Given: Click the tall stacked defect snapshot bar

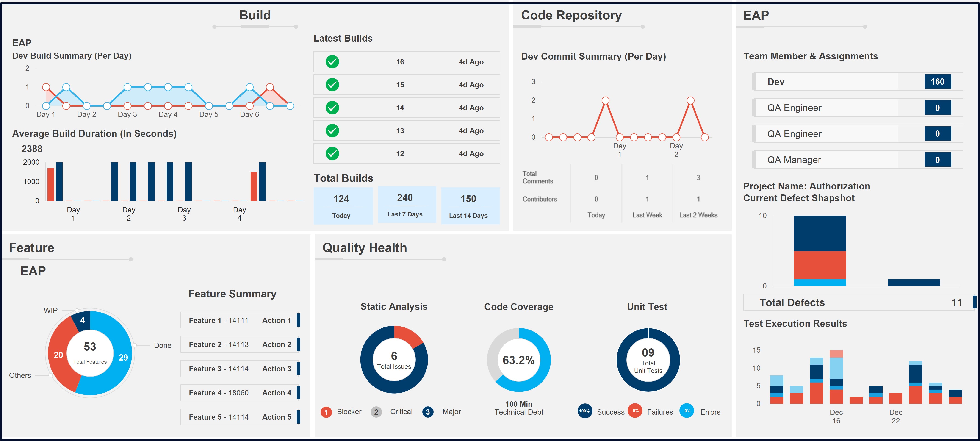Looking at the screenshot, I should 819,251.
